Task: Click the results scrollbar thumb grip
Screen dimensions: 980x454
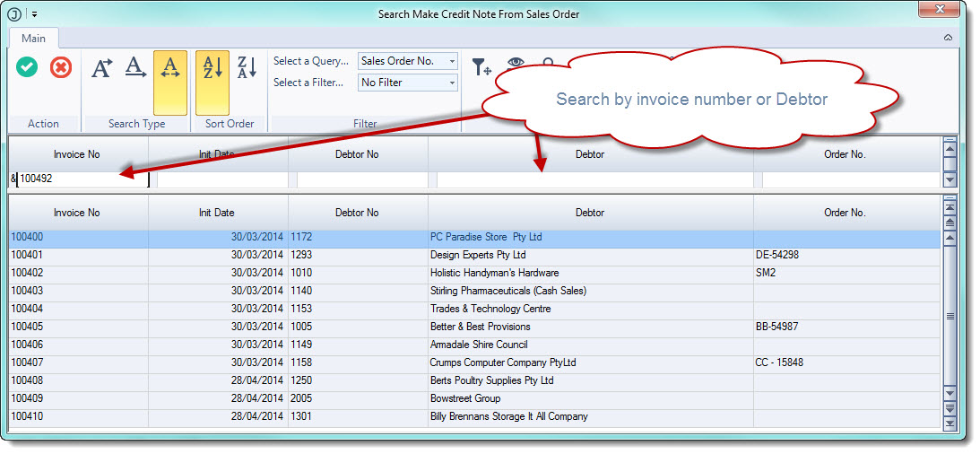Action: pyautogui.click(x=950, y=317)
